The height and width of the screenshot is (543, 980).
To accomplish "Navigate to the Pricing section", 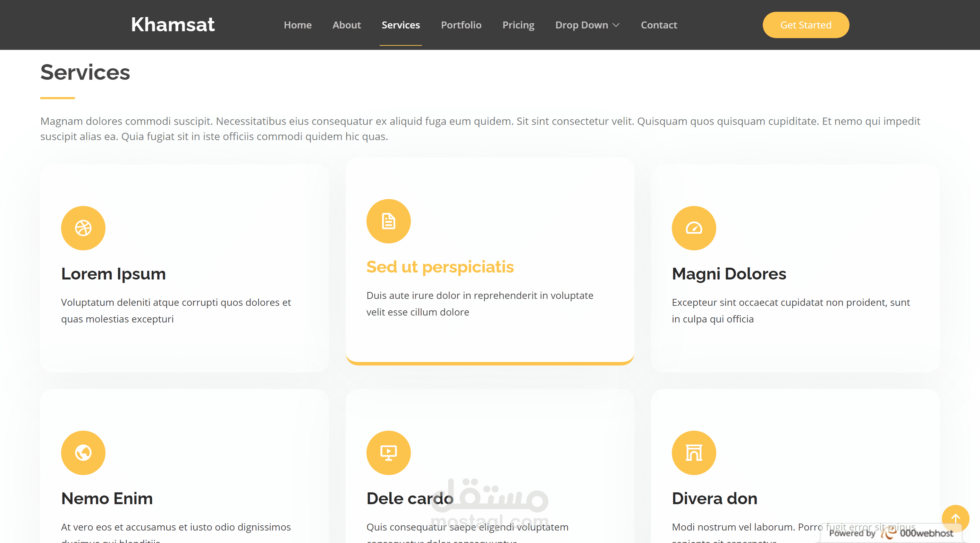I will click(x=518, y=25).
